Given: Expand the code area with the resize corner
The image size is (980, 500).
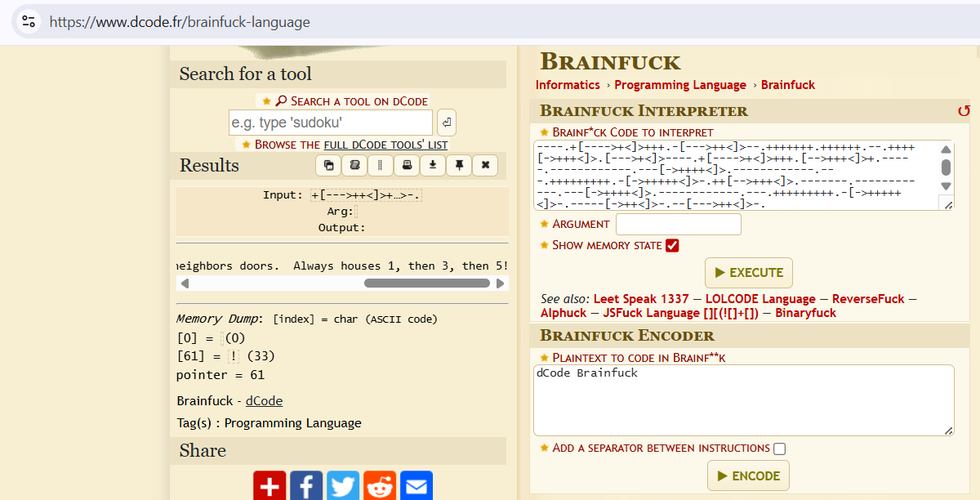Looking at the screenshot, I should [x=947, y=204].
